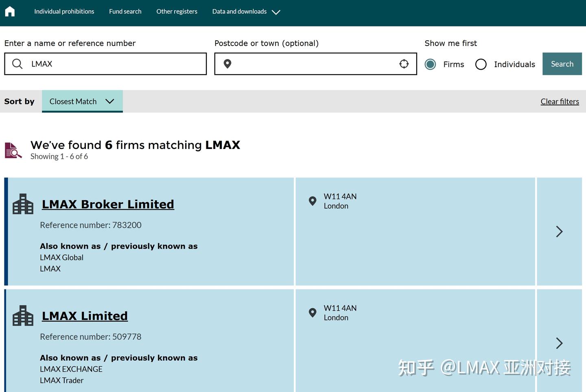
Task: Click the magnifier icon in name field
Action: point(17,64)
